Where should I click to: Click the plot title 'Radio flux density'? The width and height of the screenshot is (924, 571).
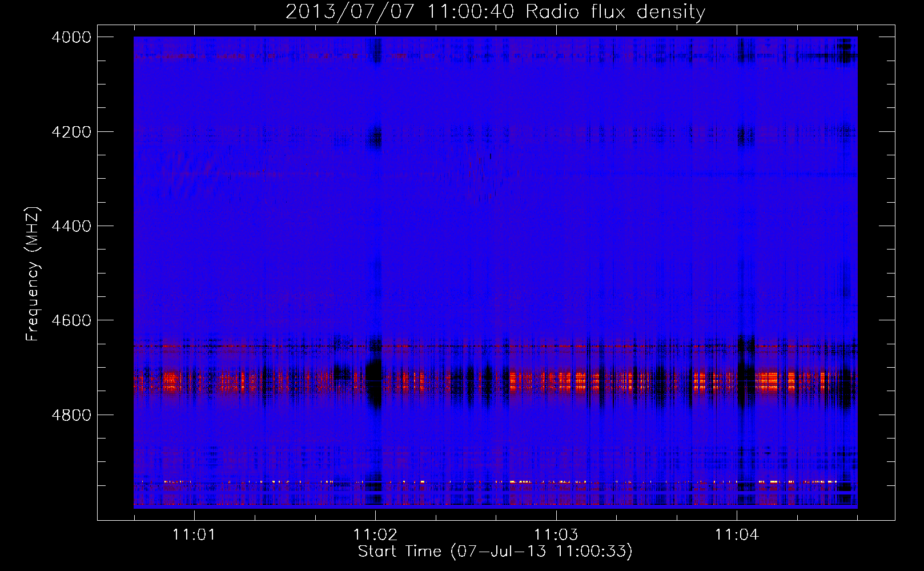point(615,12)
